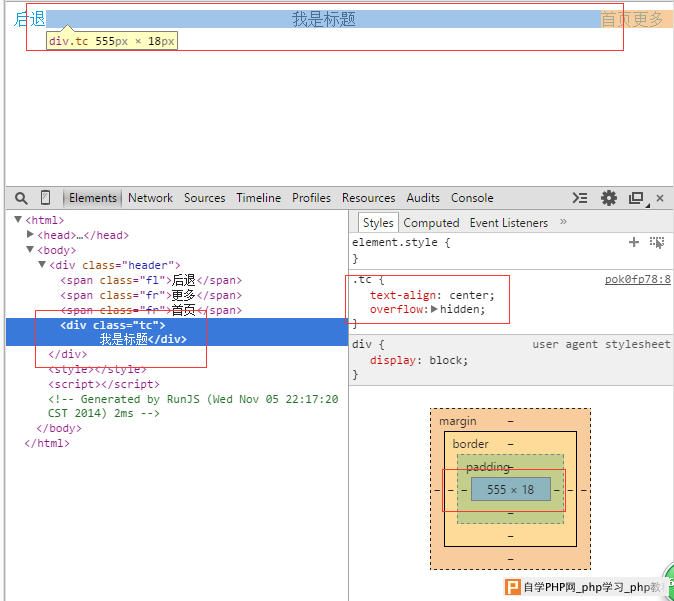The image size is (674, 601).
Task: Click the border label in box model
Action: [x=470, y=444]
